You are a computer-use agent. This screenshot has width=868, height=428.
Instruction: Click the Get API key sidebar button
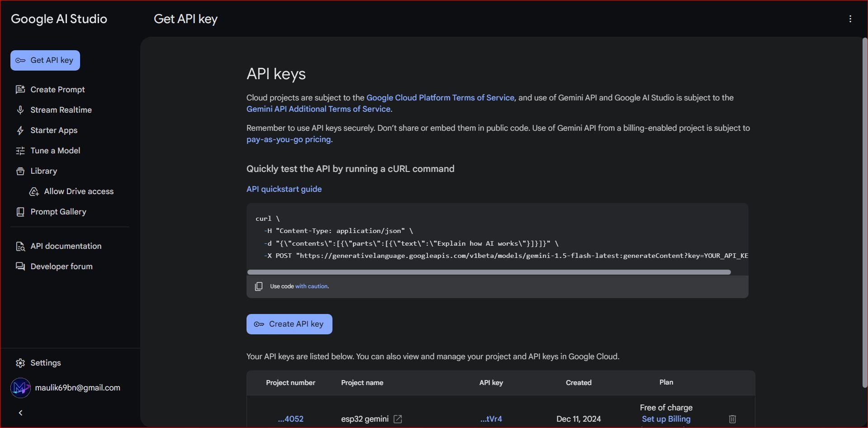[45, 60]
